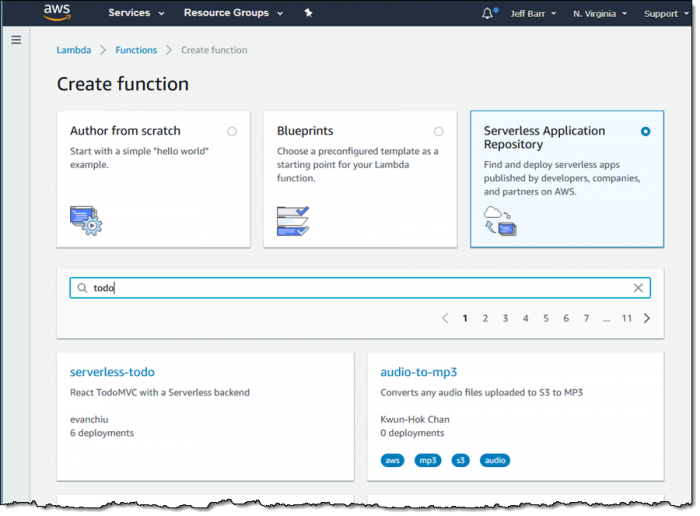Go to Lambda breadcrumb link
The width and height of the screenshot is (700, 516).
[x=74, y=50]
